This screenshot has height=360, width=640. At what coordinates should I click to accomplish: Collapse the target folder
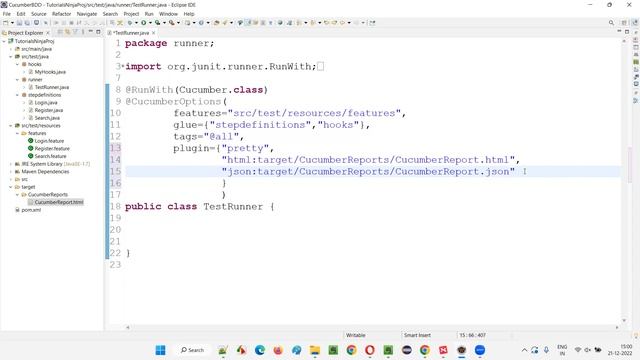click(11, 187)
